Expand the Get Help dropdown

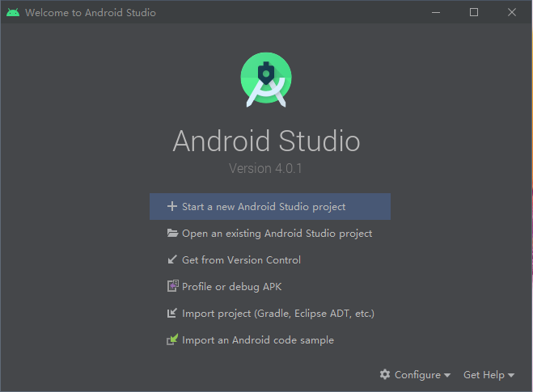click(x=489, y=375)
